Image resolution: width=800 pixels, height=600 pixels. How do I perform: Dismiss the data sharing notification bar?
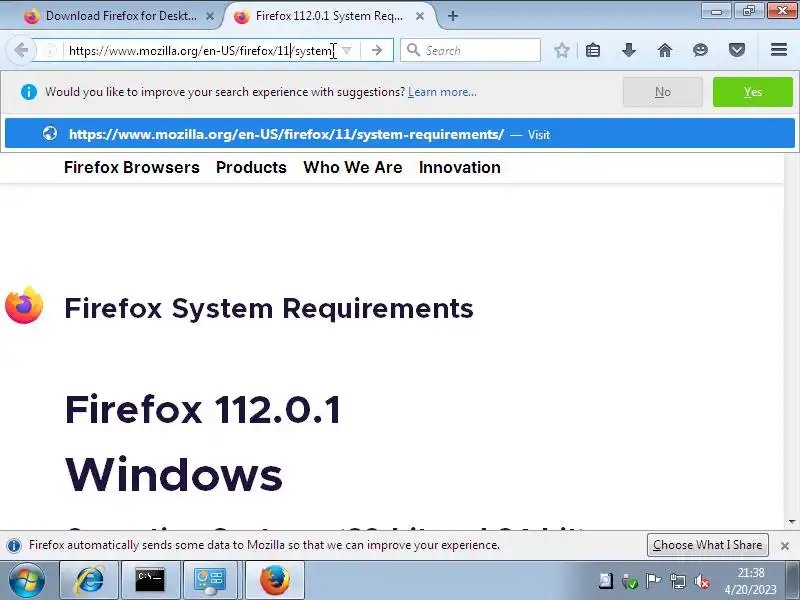click(785, 545)
